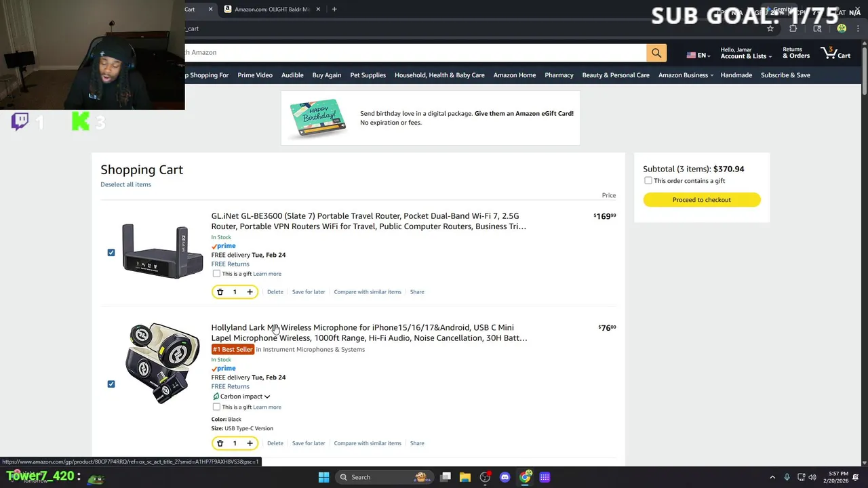The height and width of the screenshot is (488, 868).
Task: Close the Cart browser tab
Action: (x=210, y=9)
